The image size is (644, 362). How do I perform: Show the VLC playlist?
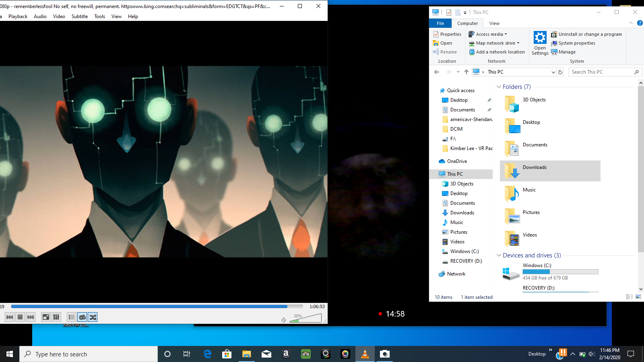(72, 317)
